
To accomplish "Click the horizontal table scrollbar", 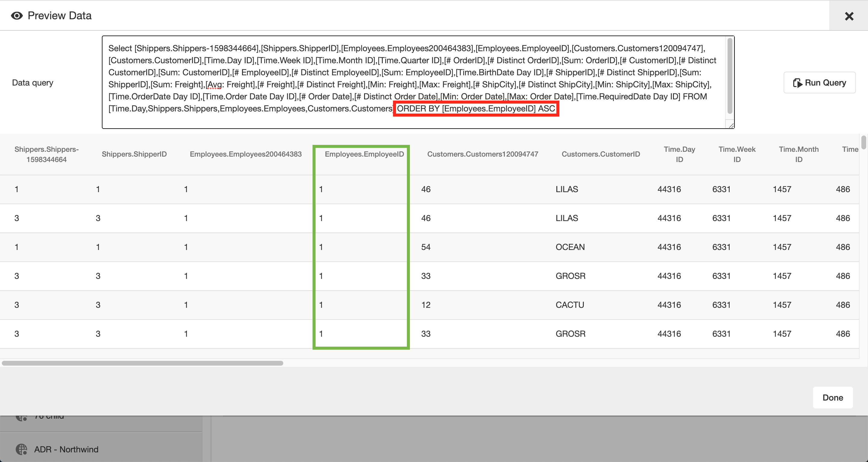I will (142, 363).
